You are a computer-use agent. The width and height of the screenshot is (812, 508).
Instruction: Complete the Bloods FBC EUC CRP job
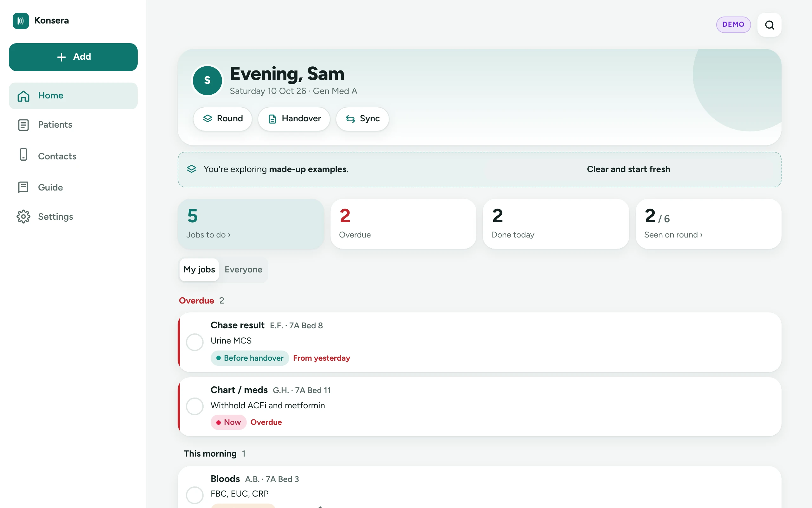click(x=195, y=495)
